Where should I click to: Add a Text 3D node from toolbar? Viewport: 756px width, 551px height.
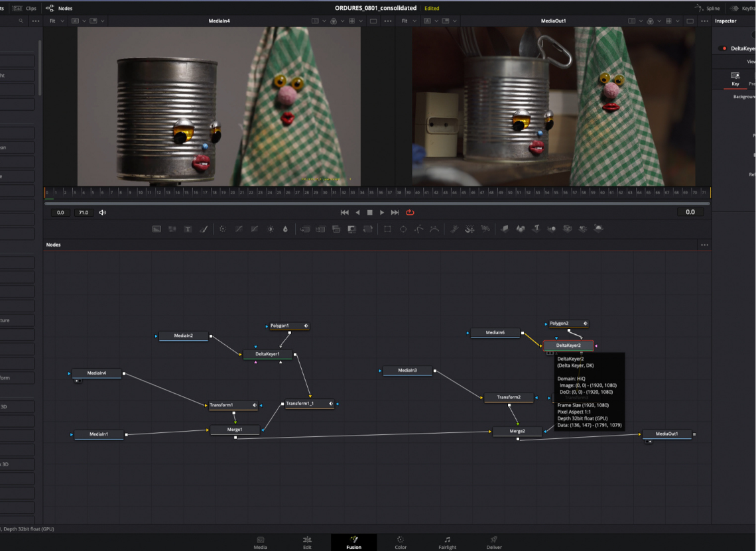click(x=536, y=229)
